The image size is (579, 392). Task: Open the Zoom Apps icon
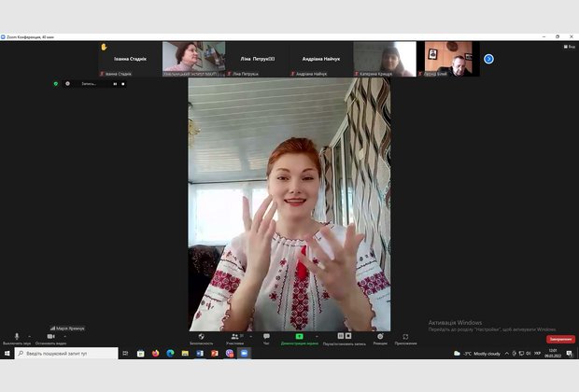click(x=405, y=337)
